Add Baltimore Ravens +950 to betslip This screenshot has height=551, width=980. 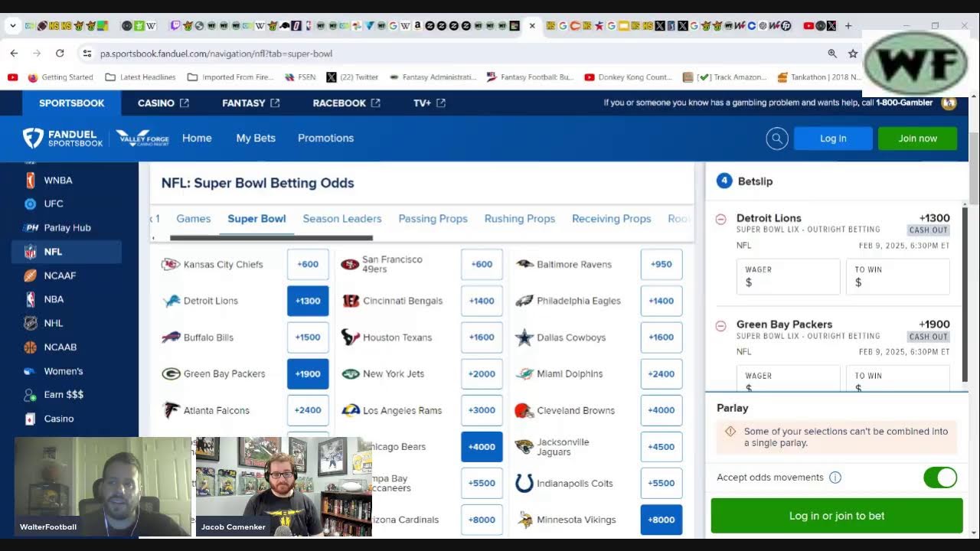661,265
